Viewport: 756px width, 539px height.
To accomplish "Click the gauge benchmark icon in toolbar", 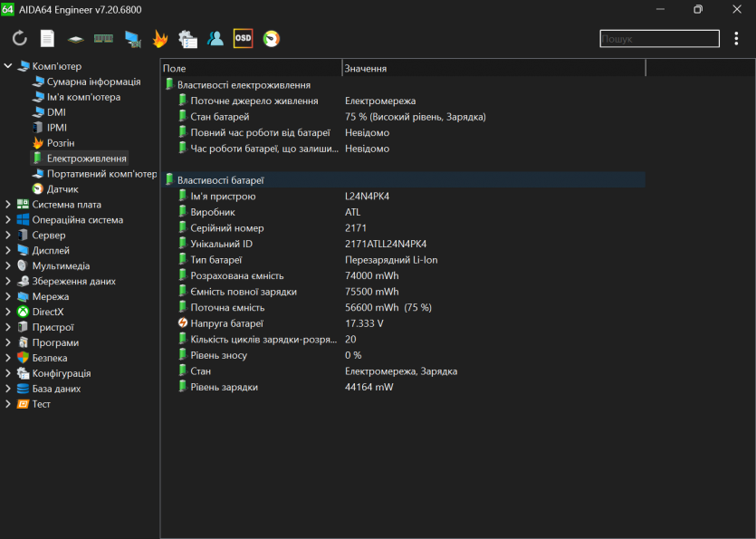I will coord(271,38).
